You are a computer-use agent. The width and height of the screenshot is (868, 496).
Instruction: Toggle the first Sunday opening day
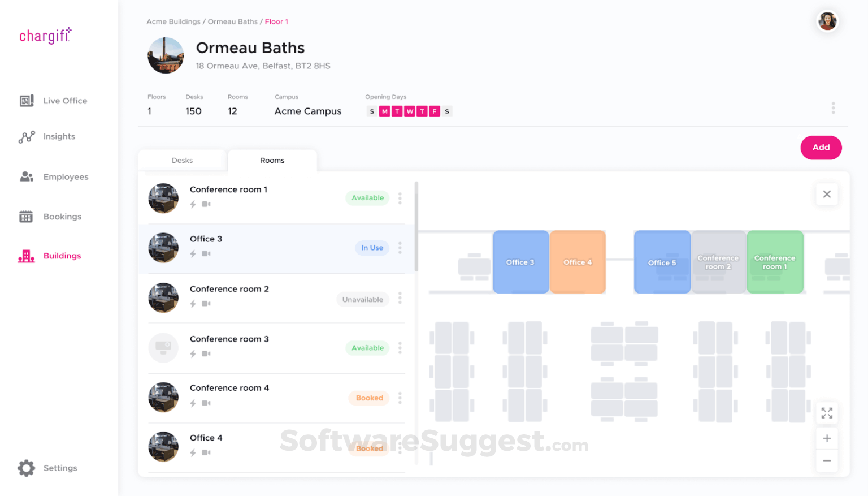coord(372,111)
